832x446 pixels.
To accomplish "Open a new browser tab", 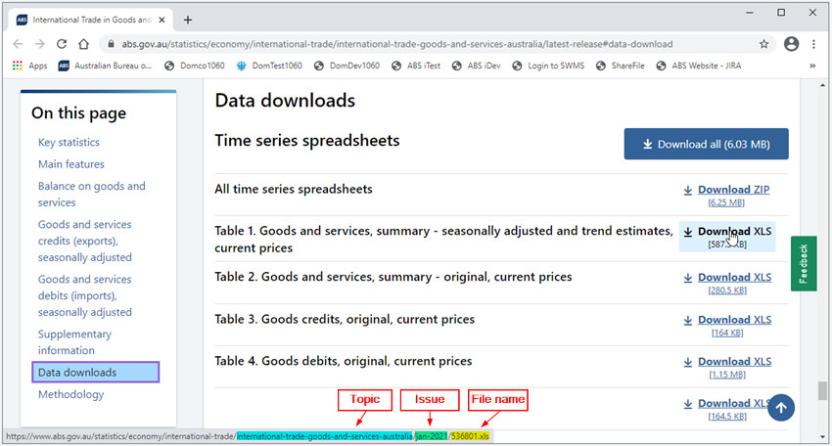I will [x=187, y=19].
